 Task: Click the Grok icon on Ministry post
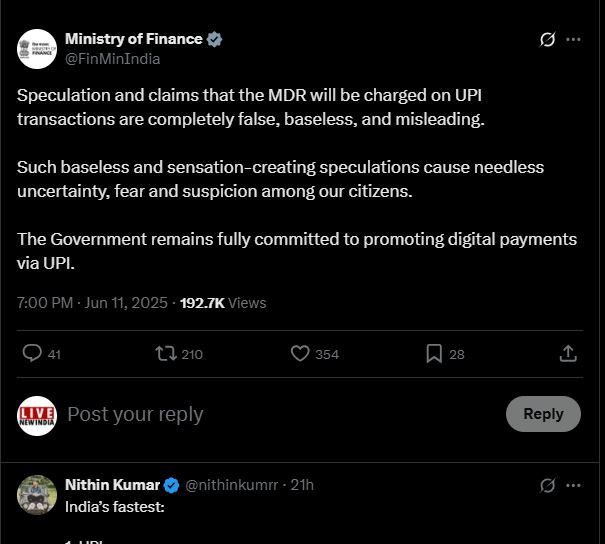point(547,40)
